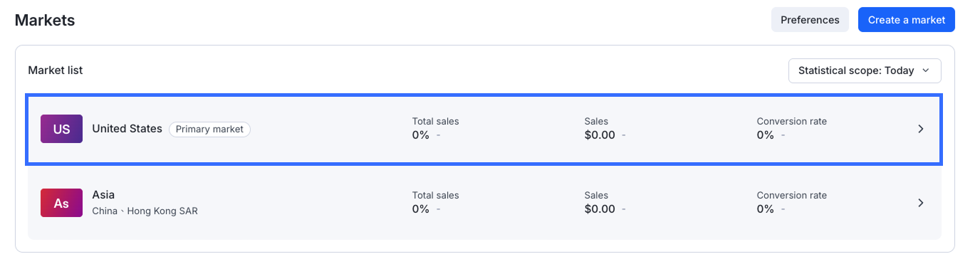Open United States market via right chevron
This screenshot has height=264, width=980.
920,129
